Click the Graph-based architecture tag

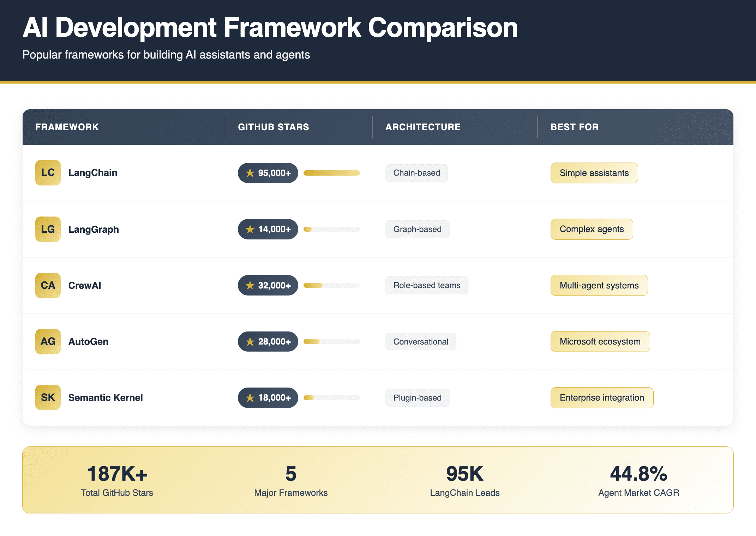418,229
